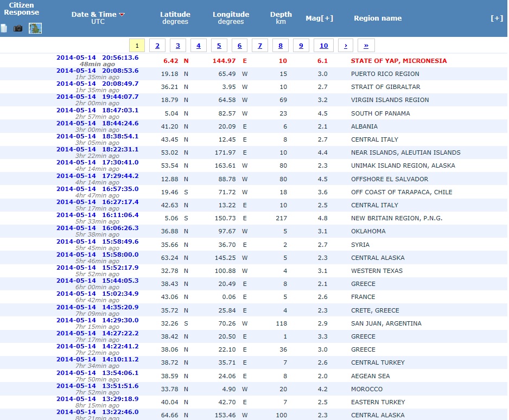Viewport: 509px width, 420px height.
Task: Open the 2014-05-14 19:44:07.7 earthquake entry
Action: 97,97
